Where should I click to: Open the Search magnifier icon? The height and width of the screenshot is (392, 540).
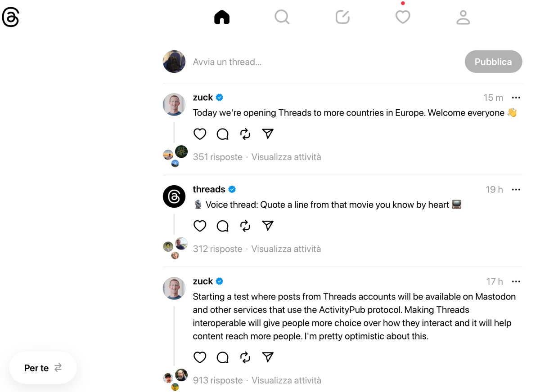point(282,17)
